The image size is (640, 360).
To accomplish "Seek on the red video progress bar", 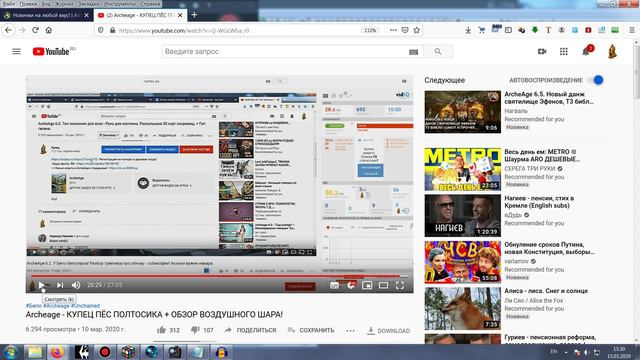I will pos(220,276).
